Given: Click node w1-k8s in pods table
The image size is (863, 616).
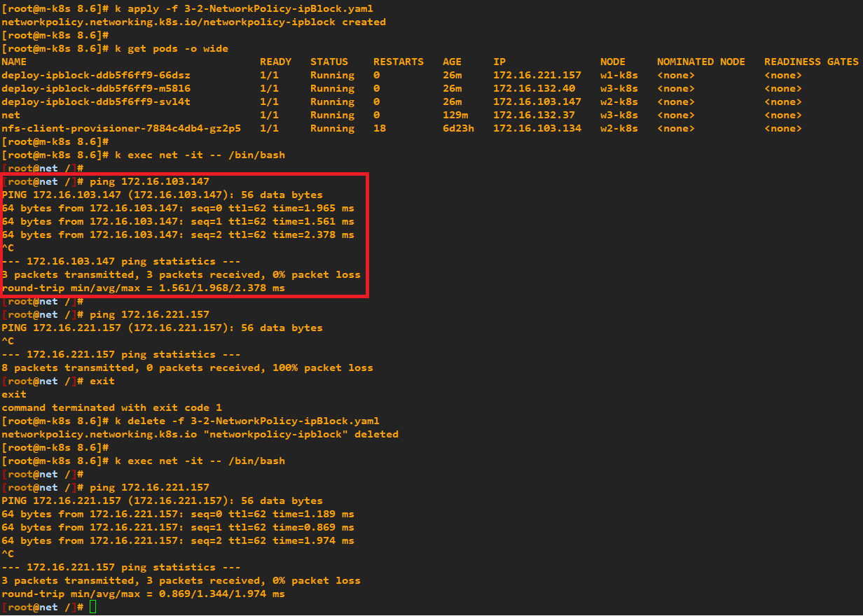Looking at the screenshot, I should (x=619, y=75).
